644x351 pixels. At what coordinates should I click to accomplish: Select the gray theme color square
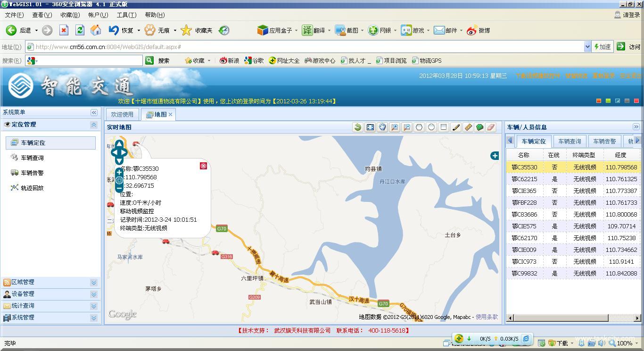pyautogui.click(x=627, y=100)
